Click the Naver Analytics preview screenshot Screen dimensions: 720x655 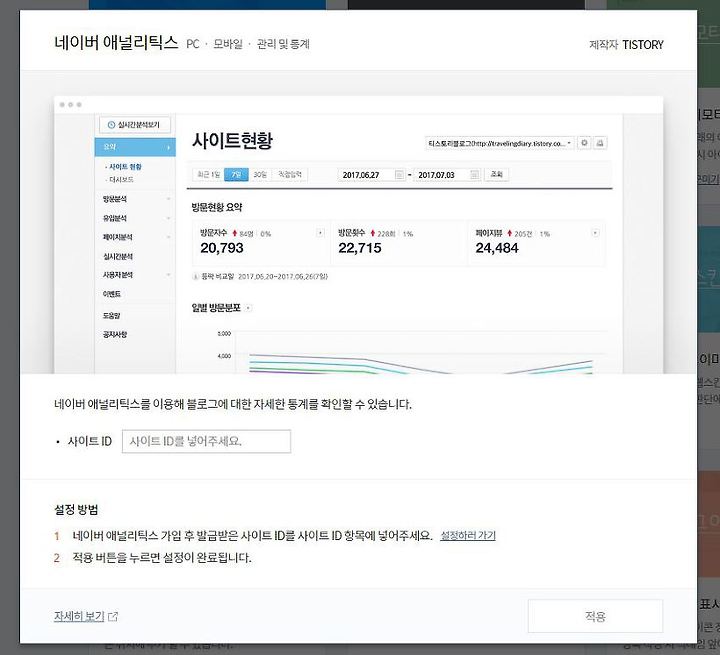(358, 235)
